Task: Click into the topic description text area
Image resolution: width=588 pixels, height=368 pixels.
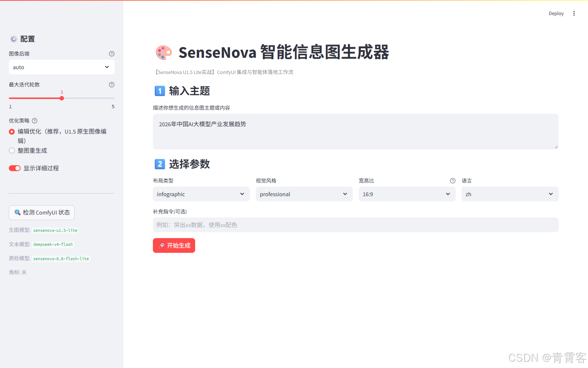Action: [356, 131]
